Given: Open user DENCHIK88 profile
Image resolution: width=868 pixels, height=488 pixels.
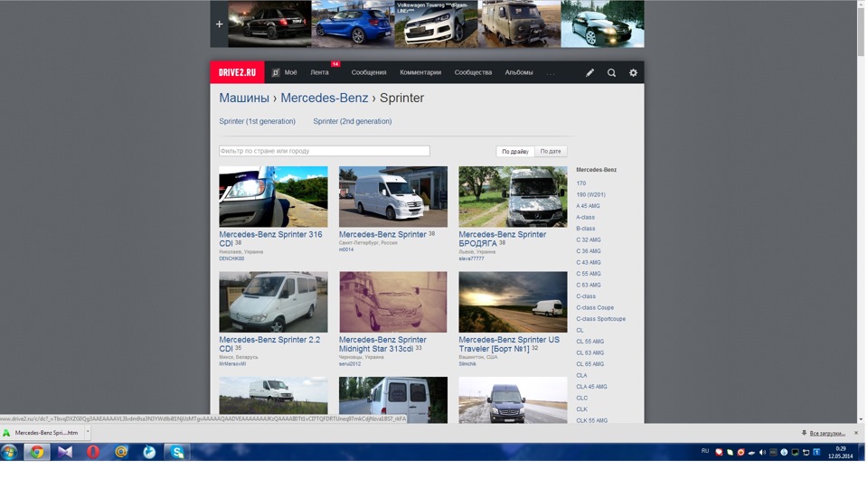Looking at the screenshot, I should pos(231,258).
